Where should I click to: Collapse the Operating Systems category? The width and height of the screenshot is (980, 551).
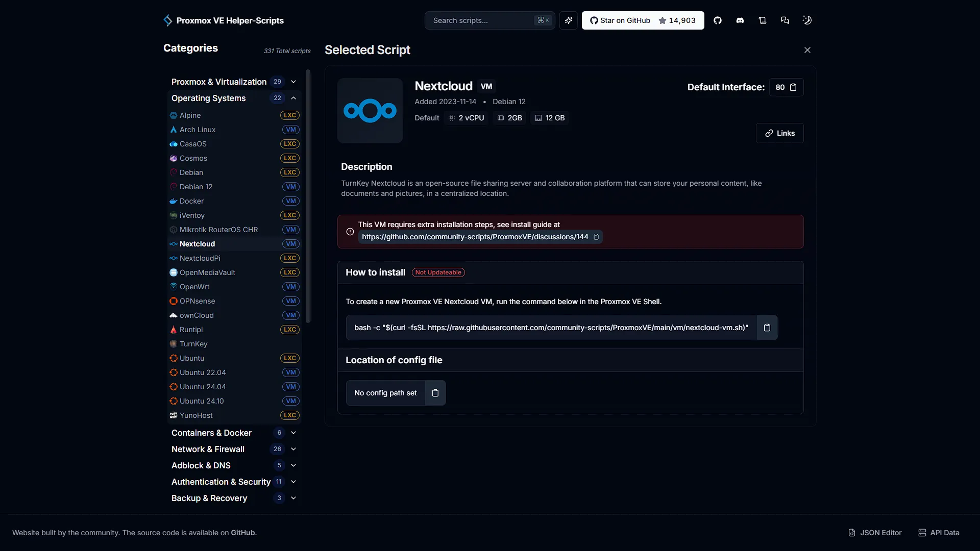pyautogui.click(x=234, y=98)
